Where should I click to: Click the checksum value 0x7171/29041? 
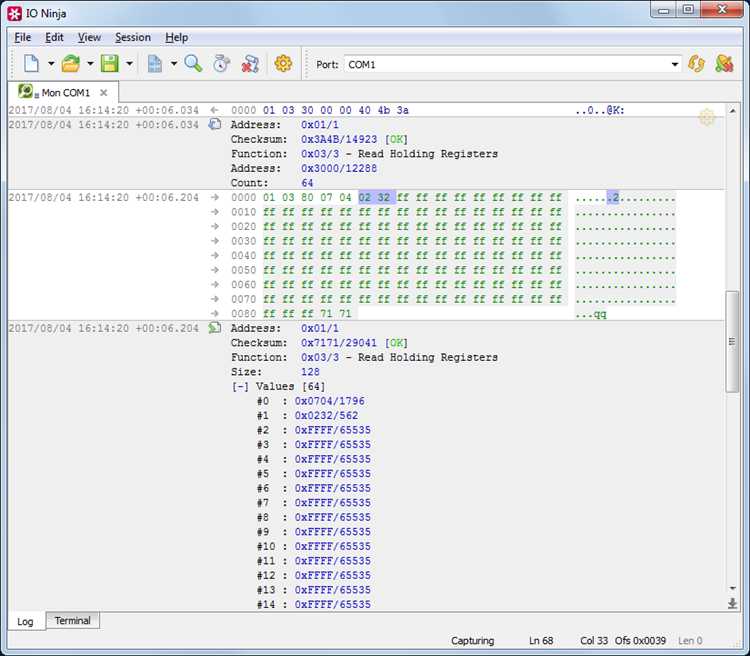tap(339, 343)
